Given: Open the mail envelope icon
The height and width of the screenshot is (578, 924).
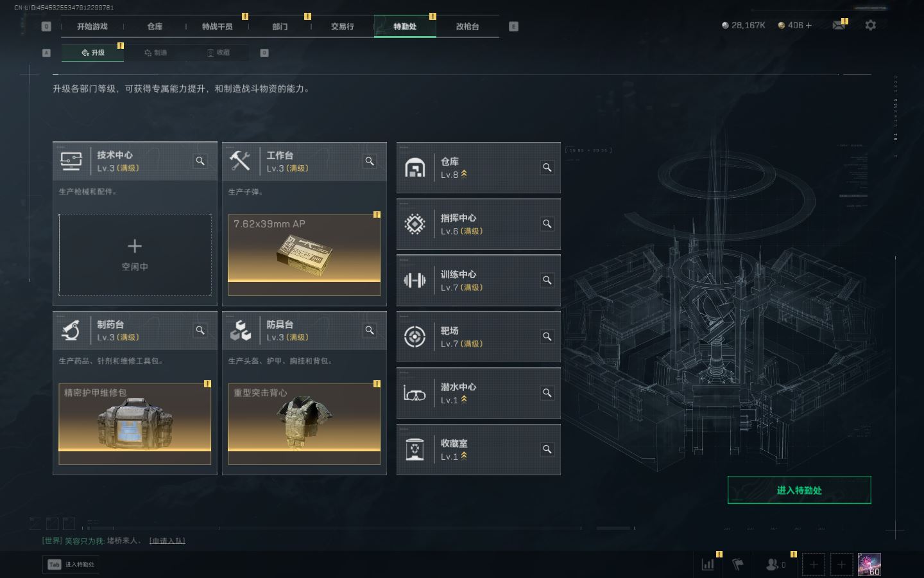Looking at the screenshot, I should click(839, 25).
